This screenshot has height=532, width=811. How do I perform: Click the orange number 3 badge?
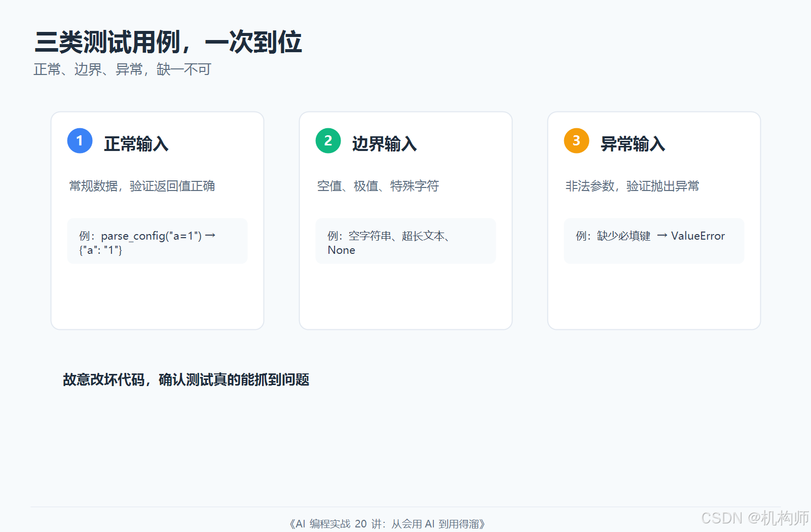[576, 140]
